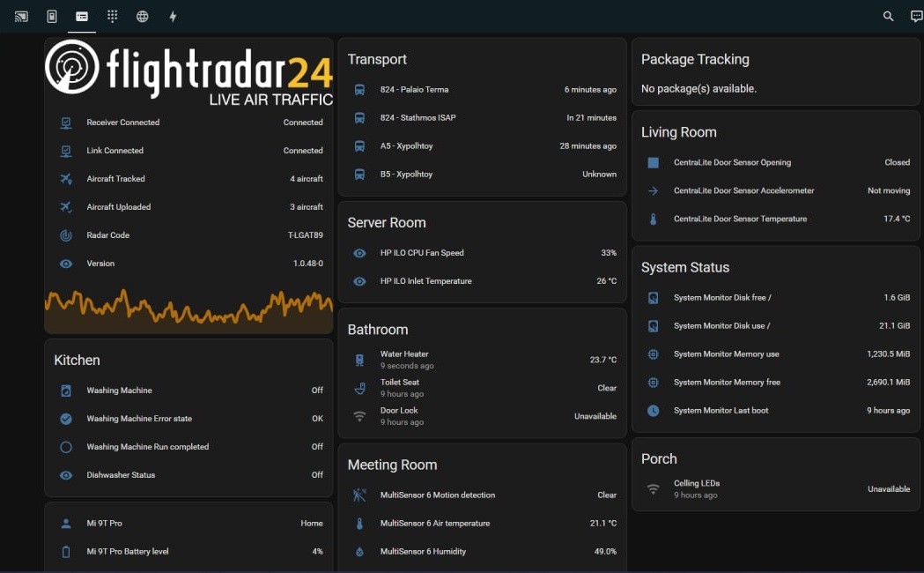Select the dial-pad grid tab
924x573 pixels.
[x=112, y=16]
